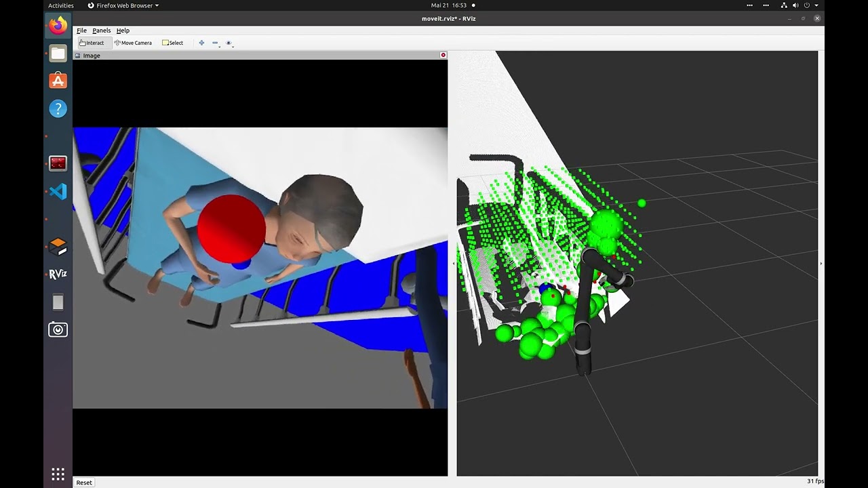This screenshot has height=488, width=868.
Task: Open Visual Studio Code from the dock
Action: coord(58,192)
